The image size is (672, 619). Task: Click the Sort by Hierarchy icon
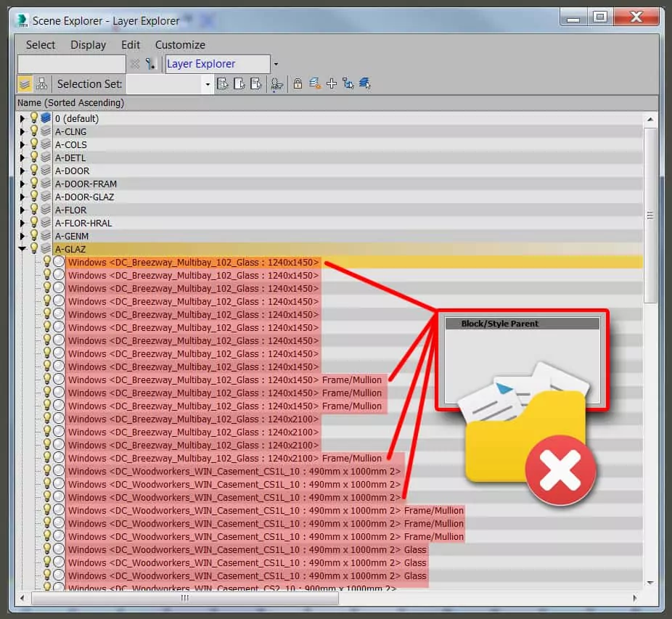click(x=41, y=84)
